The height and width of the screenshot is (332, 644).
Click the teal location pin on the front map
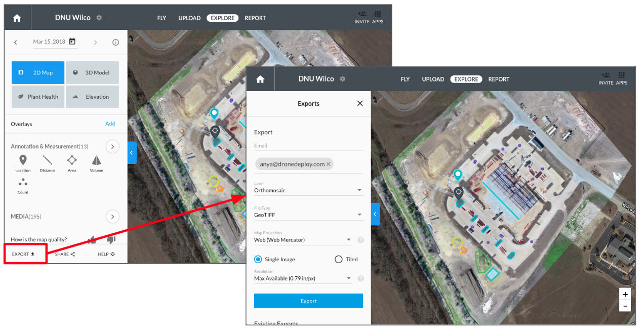pyautogui.click(x=458, y=176)
